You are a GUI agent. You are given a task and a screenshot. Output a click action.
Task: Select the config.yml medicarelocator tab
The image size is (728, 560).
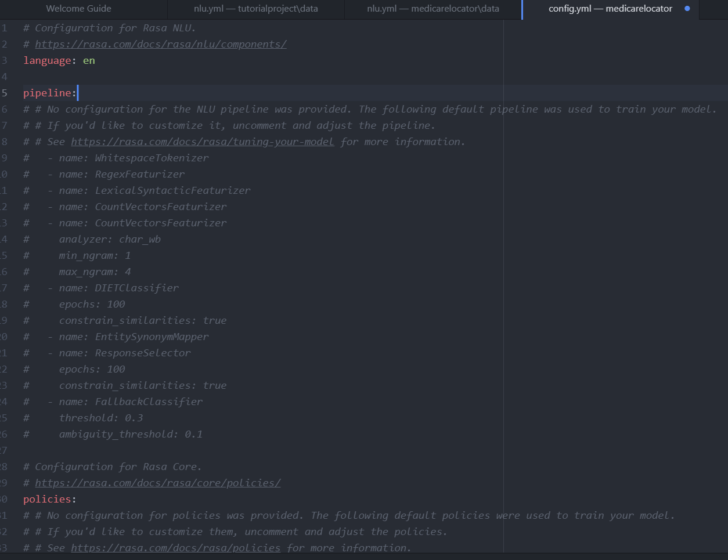(x=610, y=9)
